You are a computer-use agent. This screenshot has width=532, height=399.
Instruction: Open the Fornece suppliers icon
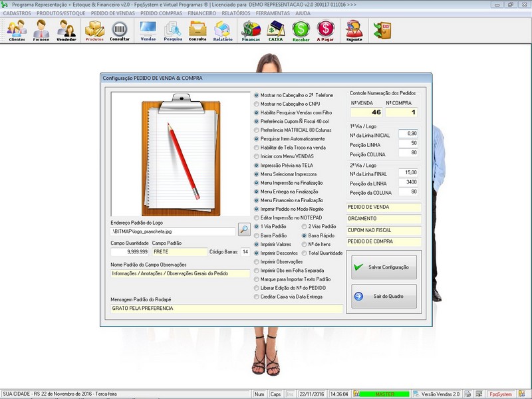pos(41,30)
